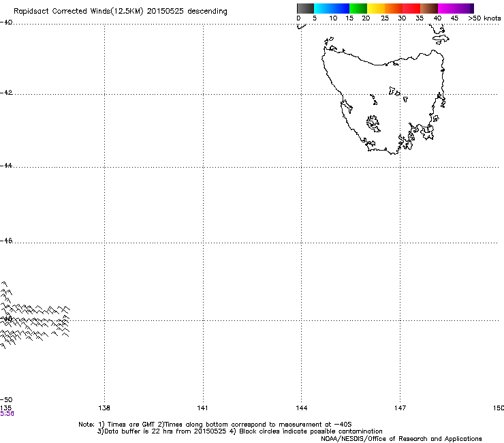Click the '138' longitude axis label
This screenshot has height=443, width=504.
[x=104, y=408]
